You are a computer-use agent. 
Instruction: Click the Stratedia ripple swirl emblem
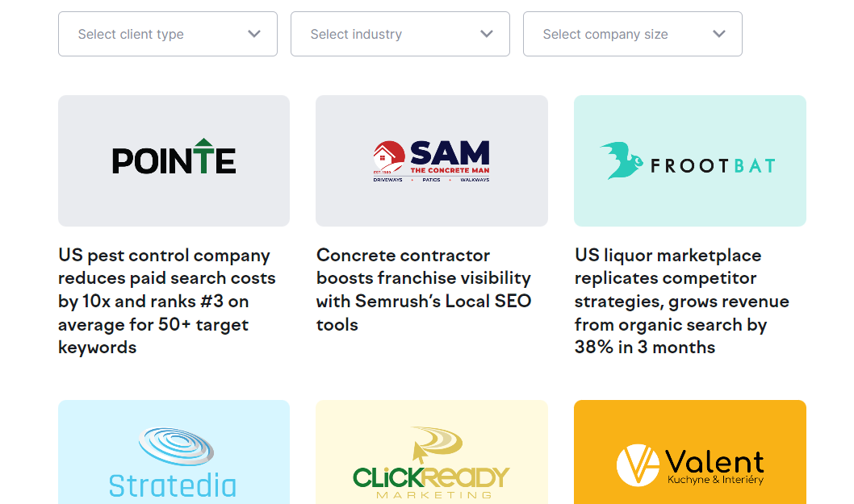(x=176, y=446)
